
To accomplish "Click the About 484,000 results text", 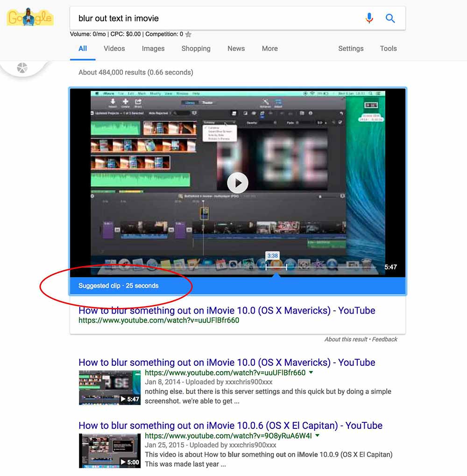I will tap(136, 72).
